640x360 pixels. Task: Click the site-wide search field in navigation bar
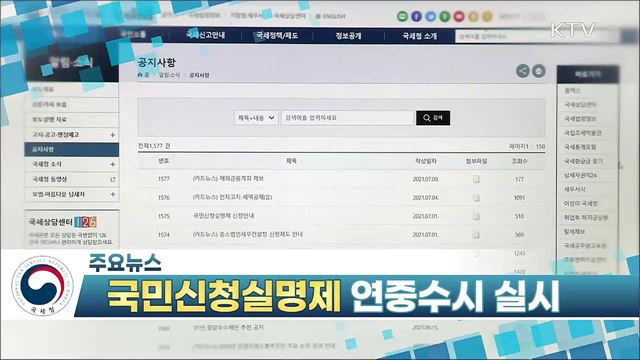point(537,36)
